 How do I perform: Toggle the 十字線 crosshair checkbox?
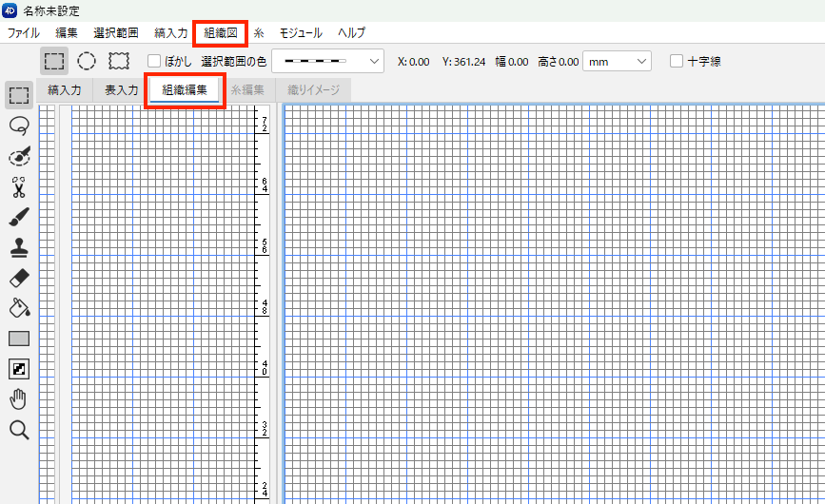[x=677, y=61]
